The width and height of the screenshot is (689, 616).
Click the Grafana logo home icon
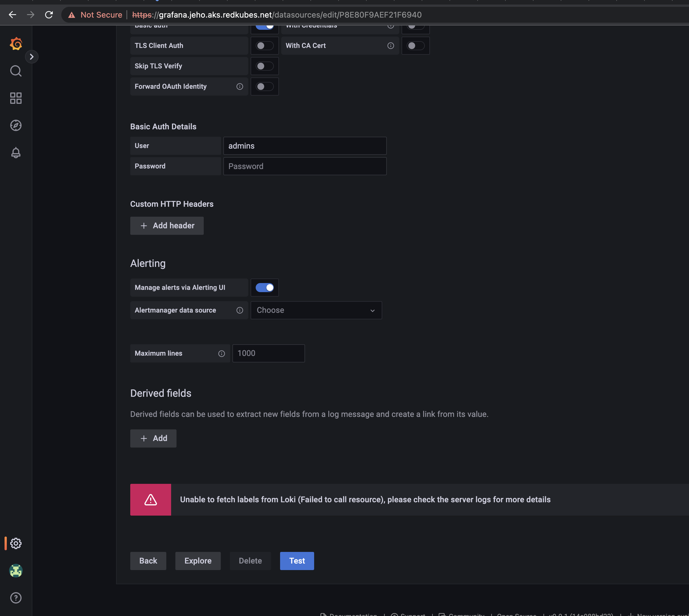[x=16, y=44]
